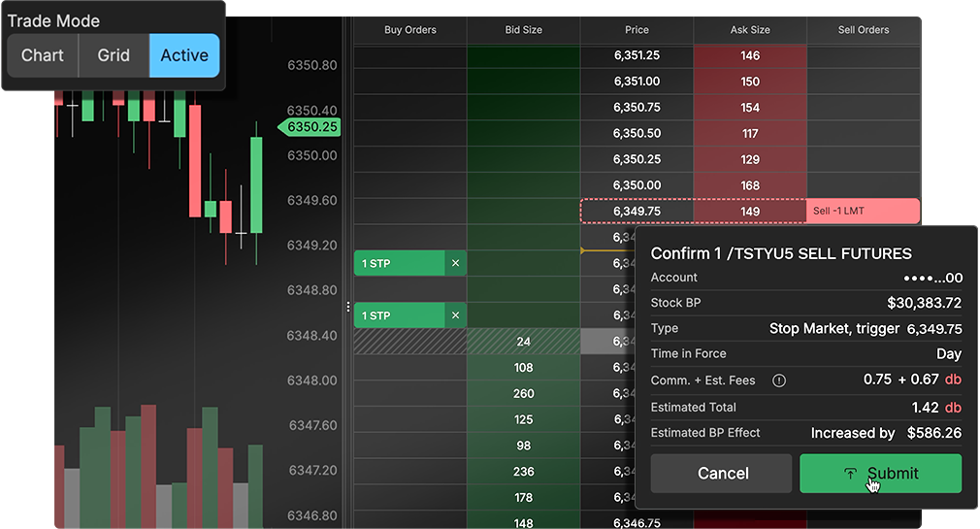980x529 pixels.
Task: Select the lower 1 STP order tag
Action: [x=400, y=315]
